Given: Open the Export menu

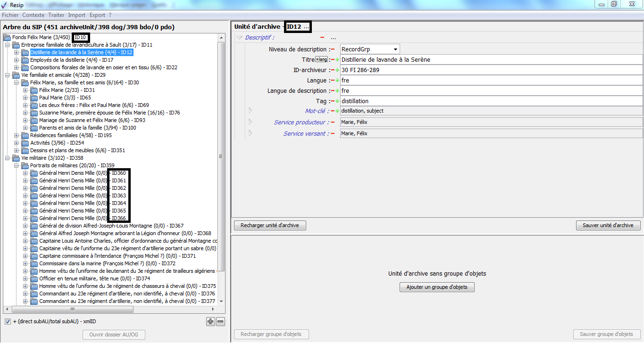Looking at the screenshot, I should point(97,15).
